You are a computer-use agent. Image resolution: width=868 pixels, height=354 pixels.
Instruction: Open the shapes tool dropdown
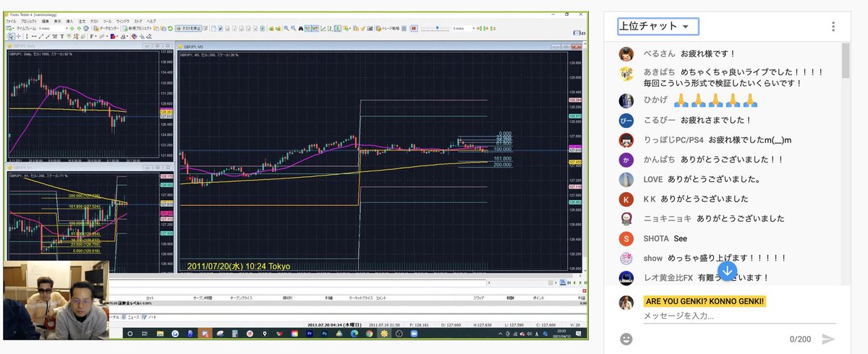[114, 37]
